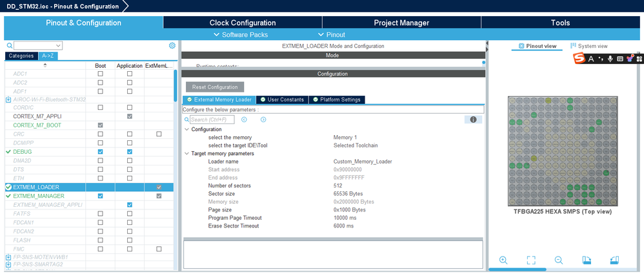Open the IME toolbox grid

coord(639,59)
